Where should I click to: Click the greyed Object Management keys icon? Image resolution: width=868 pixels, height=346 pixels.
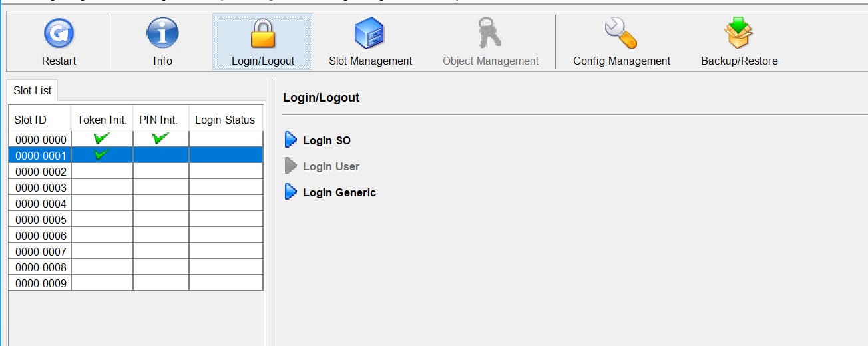[x=490, y=33]
